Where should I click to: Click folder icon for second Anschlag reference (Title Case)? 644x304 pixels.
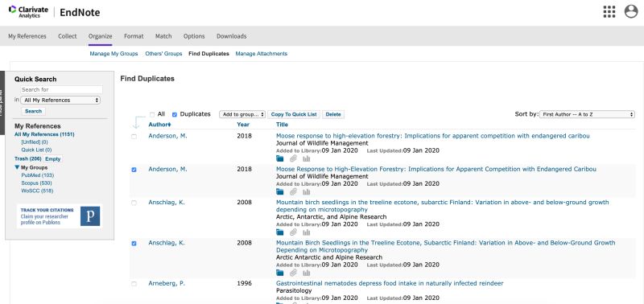tap(280, 273)
